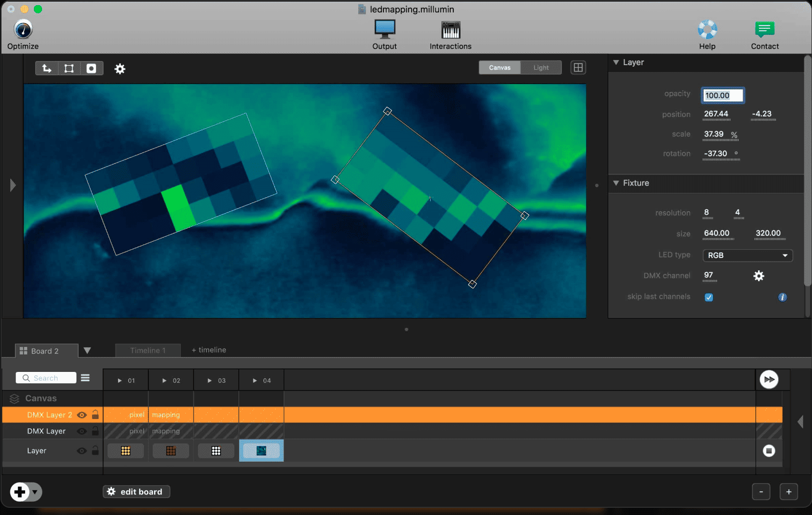Select the mask tool icon
Screen dimensions: 812x515
click(x=91, y=68)
